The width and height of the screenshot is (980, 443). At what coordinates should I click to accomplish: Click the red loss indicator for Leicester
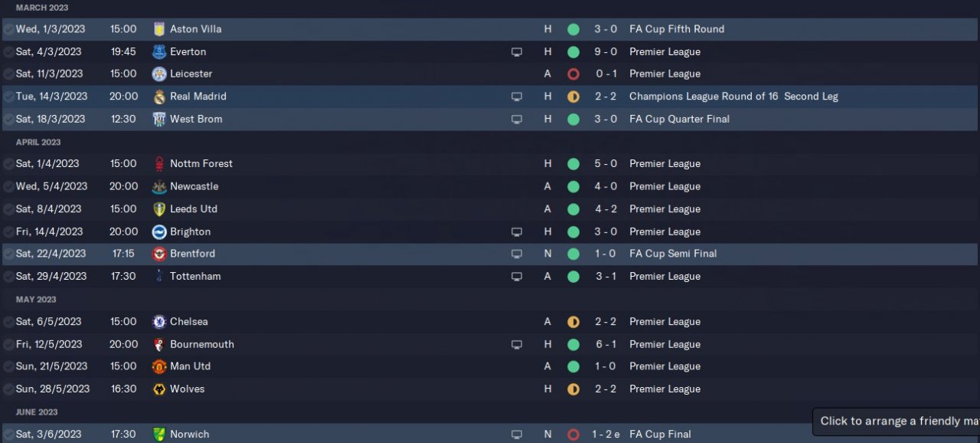coord(573,74)
